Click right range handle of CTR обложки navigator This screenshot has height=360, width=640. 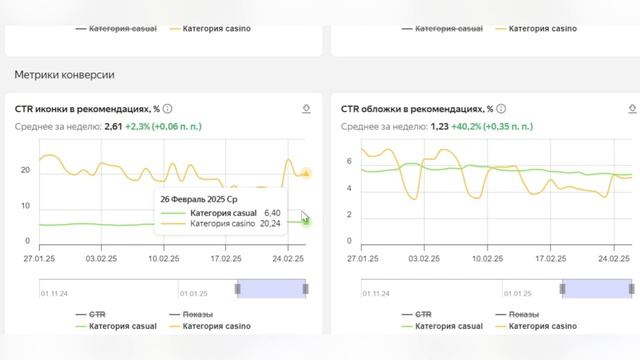pos(631,289)
